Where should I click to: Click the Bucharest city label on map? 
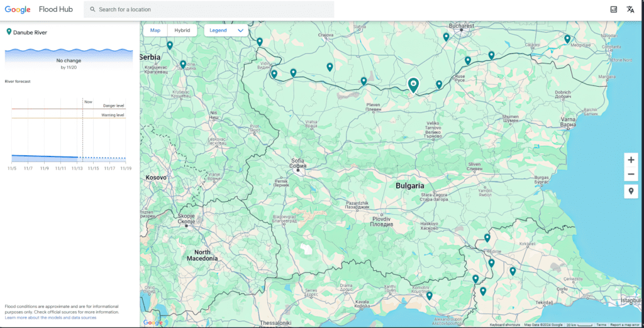pyautogui.click(x=461, y=26)
